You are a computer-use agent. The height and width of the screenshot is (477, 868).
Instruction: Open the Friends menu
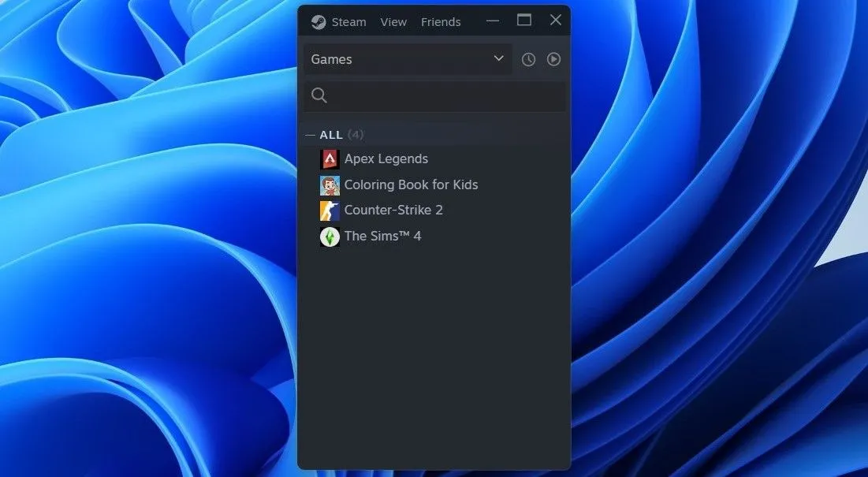coord(441,22)
